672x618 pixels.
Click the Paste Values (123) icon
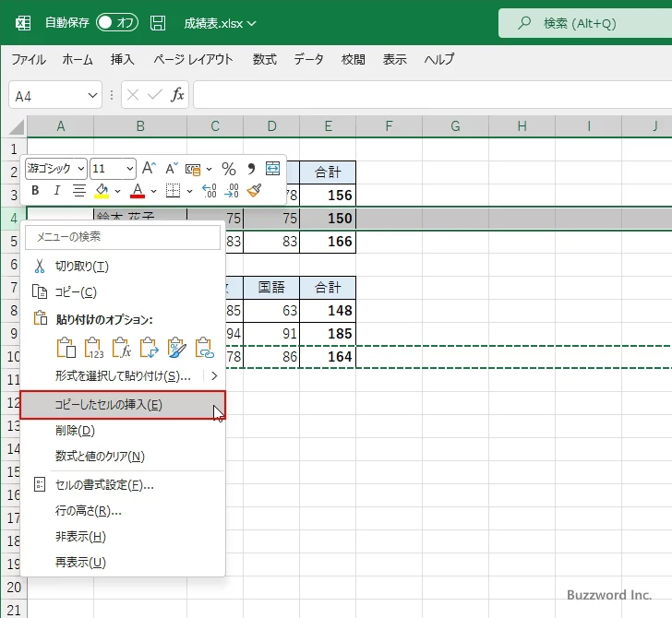pos(94,348)
